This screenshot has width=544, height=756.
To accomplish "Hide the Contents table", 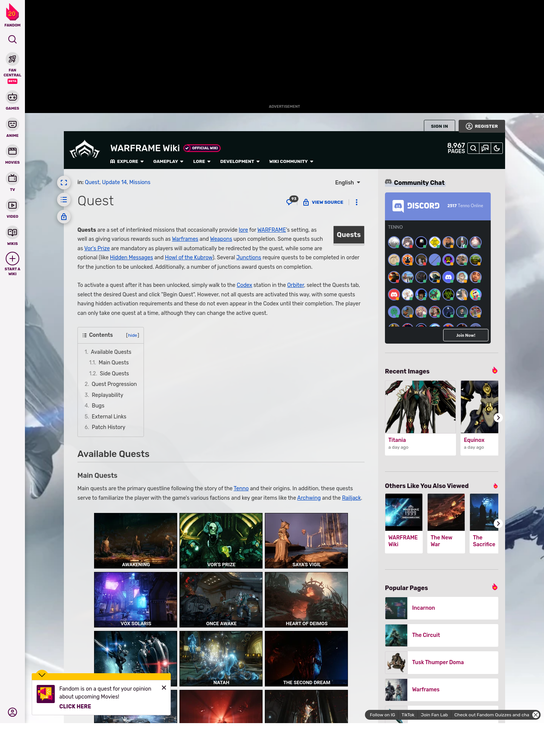I will coord(133,335).
